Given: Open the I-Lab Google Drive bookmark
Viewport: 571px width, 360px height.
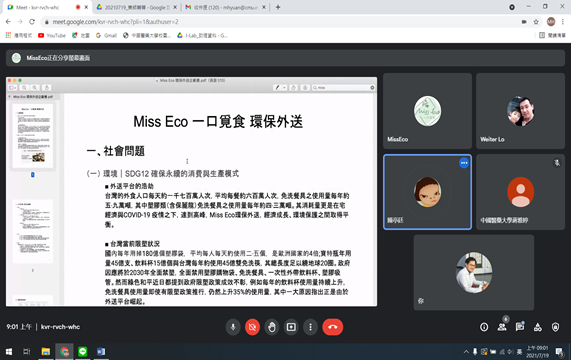Looking at the screenshot, I should [202, 35].
